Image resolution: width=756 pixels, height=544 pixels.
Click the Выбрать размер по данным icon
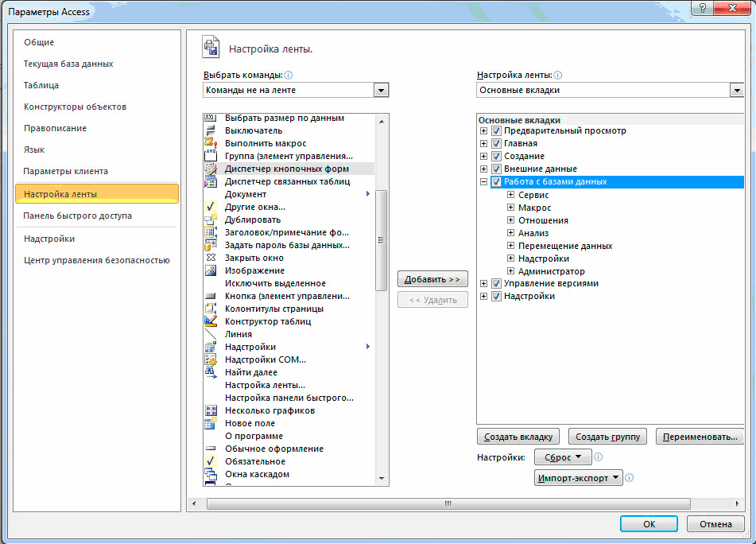[210, 117]
